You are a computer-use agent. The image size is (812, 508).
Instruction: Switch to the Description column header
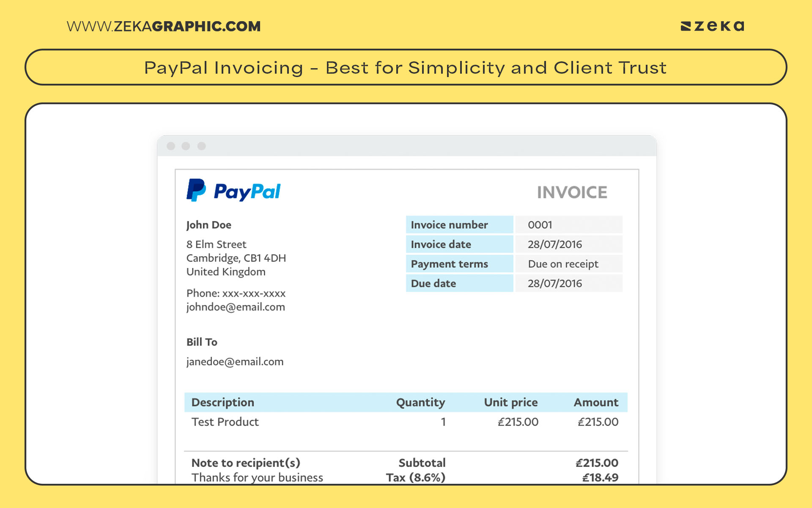[x=222, y=402]
